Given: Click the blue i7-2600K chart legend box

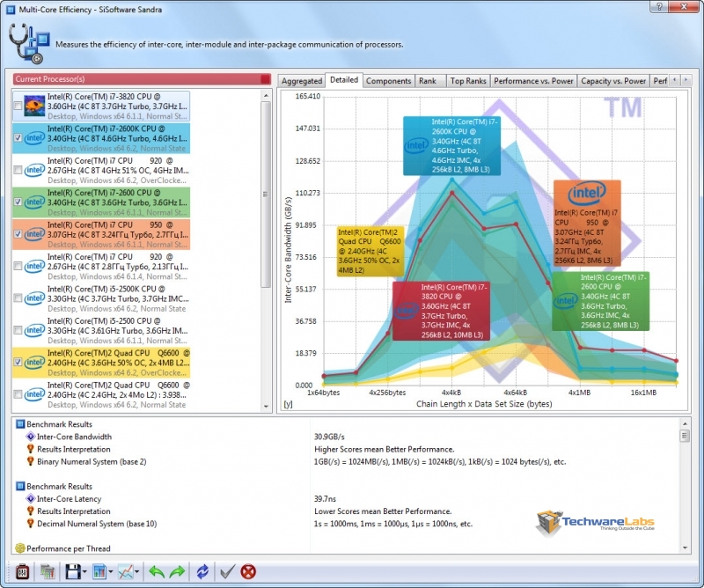Looking at the screenshot, I should [451, 146].
